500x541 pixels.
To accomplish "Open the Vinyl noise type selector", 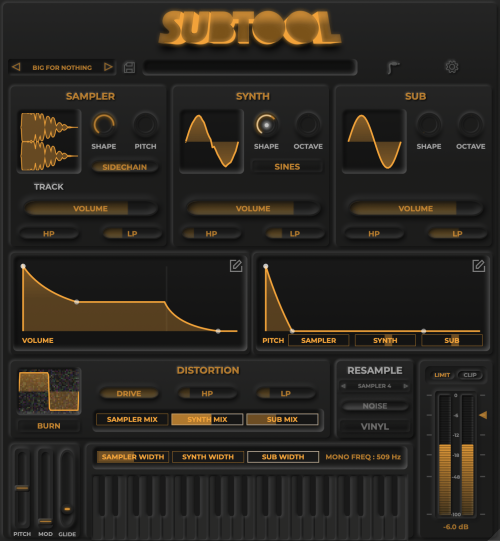I will click(x=375, y=426).
